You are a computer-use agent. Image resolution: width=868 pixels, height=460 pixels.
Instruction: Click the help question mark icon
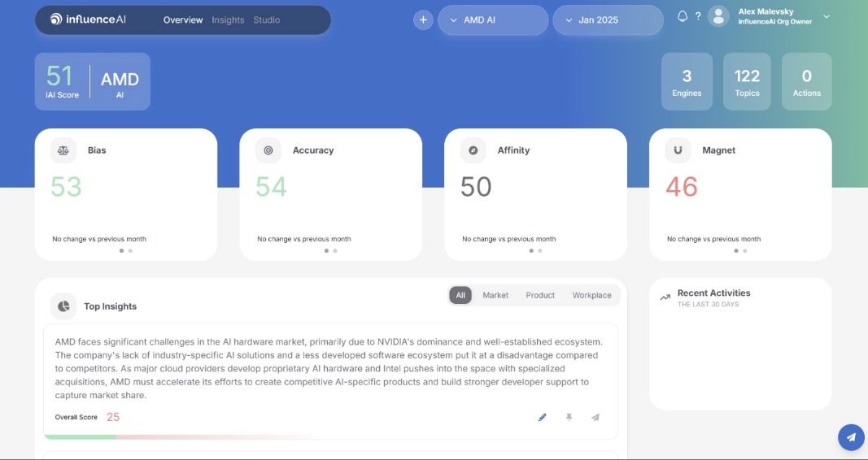tap(698, 16)
